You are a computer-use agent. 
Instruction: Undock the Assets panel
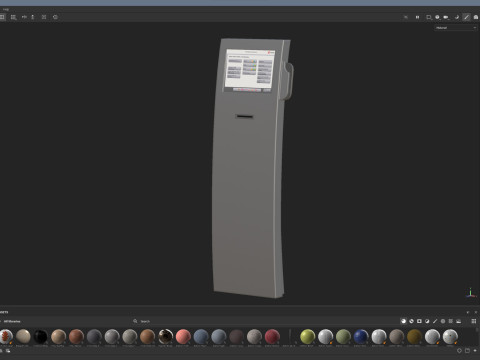point(468,312)
